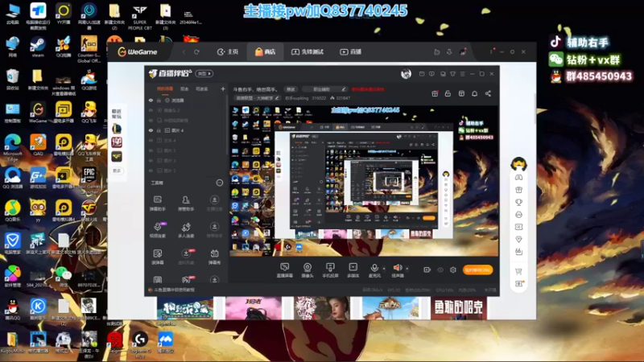
Task: Open the WeGame title-bar options menu
Action: click(x=491, y=51)
